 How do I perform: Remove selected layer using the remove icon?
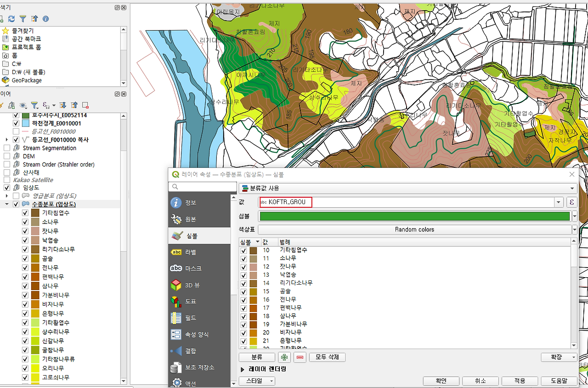85,105
